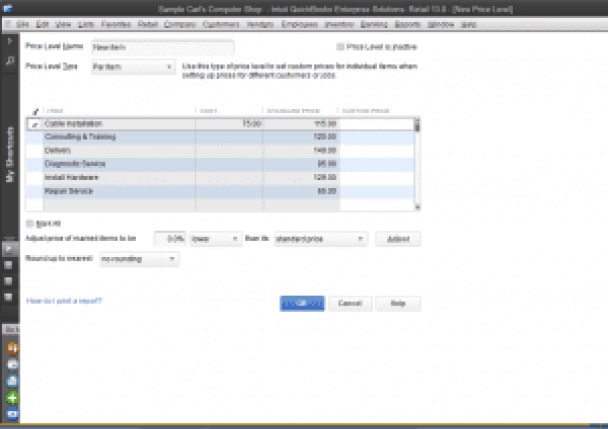608x429 pixels.
Task: Toggle the mark on the Cable Installation row
Action: pos(36,123)
